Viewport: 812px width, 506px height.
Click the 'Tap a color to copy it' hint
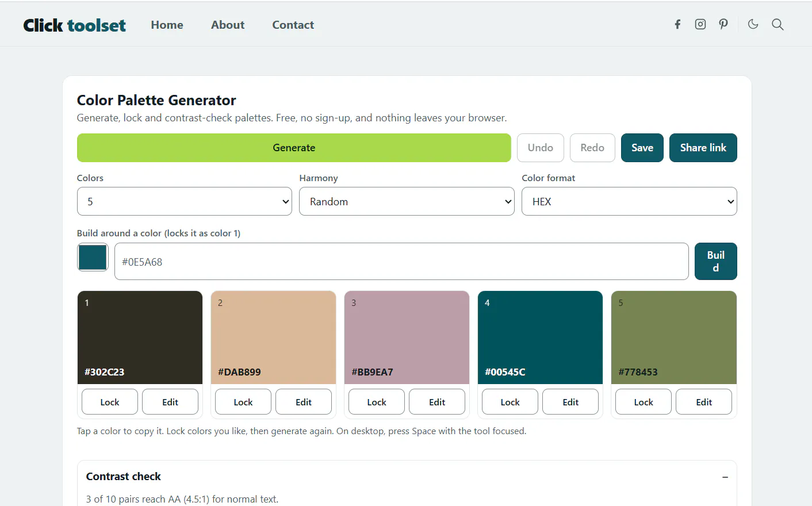[120, 431]
